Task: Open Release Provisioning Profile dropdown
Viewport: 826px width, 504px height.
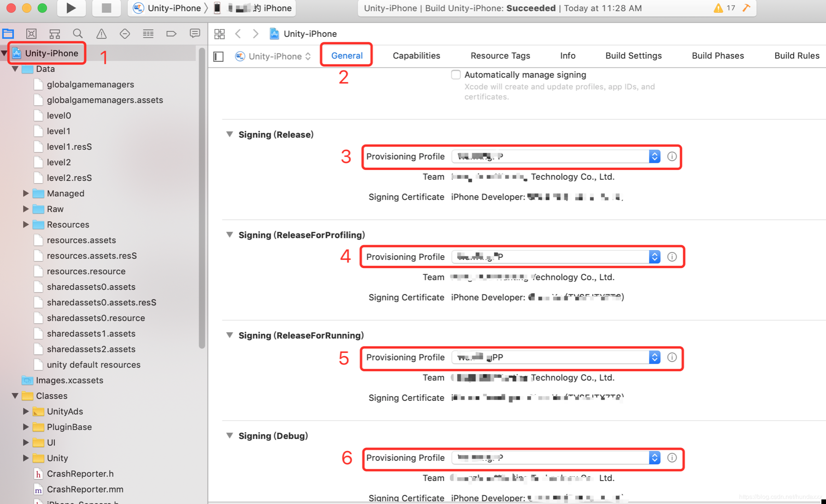Action: point(556,157)
